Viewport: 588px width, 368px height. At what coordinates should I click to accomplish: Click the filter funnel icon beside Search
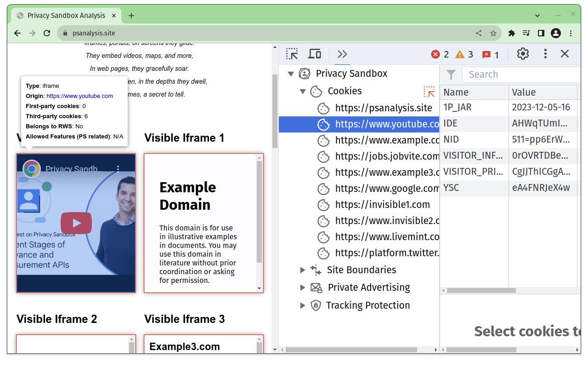[451, 74]
